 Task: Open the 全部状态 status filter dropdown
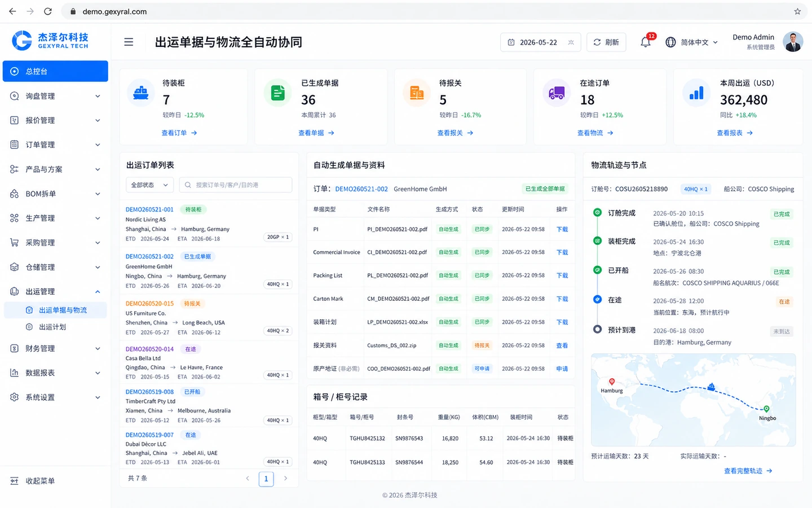149,185
